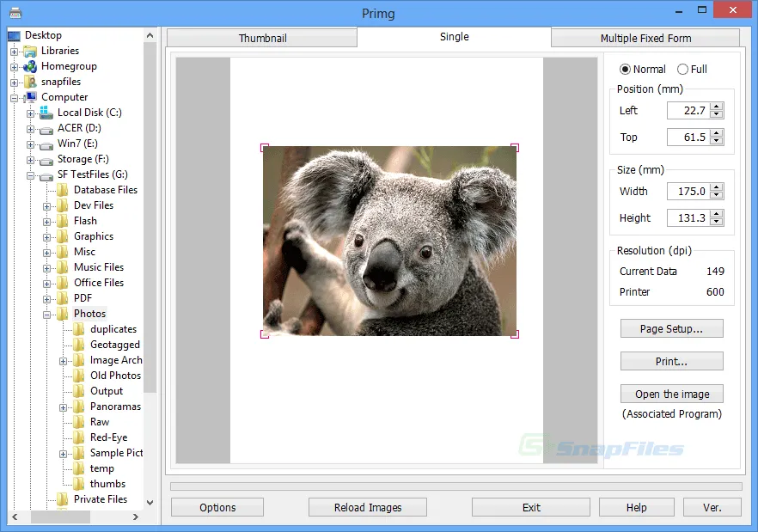This screenshot has height=532, width=758.
Task: Decrease the Height size value
Action: point(717,222)
